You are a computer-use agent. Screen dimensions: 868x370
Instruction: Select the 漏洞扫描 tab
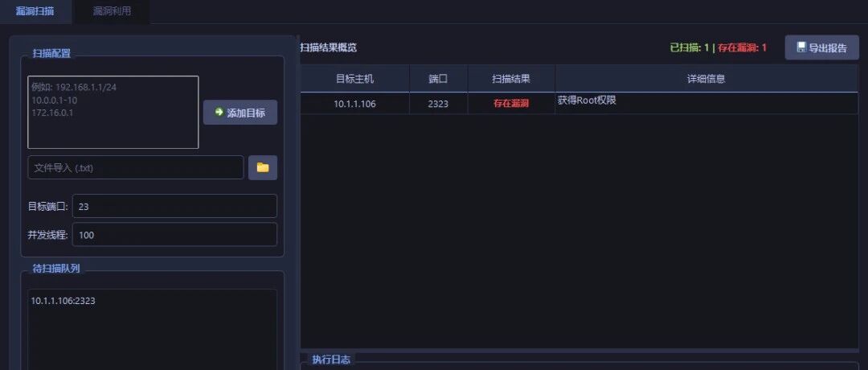pyautogui.click(x=35, y=11)
